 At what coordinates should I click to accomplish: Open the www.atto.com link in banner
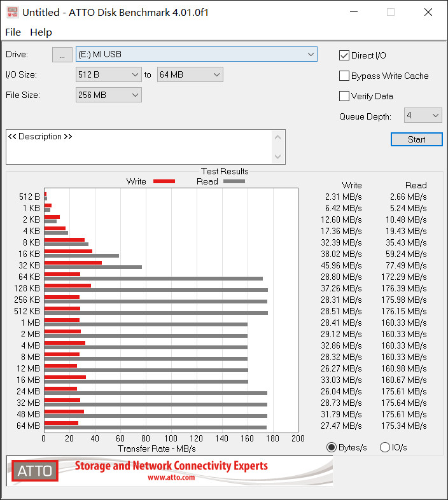click(x=171, y=477)
